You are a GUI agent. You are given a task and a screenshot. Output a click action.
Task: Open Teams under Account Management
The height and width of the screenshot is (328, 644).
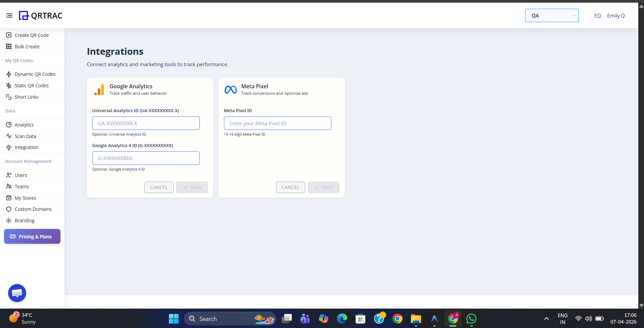(21, 186)
